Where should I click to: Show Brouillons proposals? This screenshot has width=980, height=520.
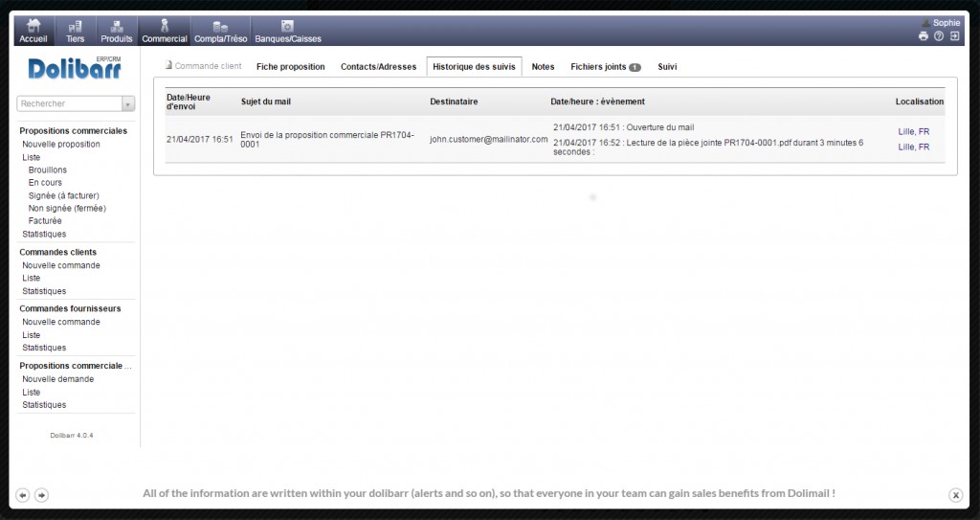click(48, 170)
